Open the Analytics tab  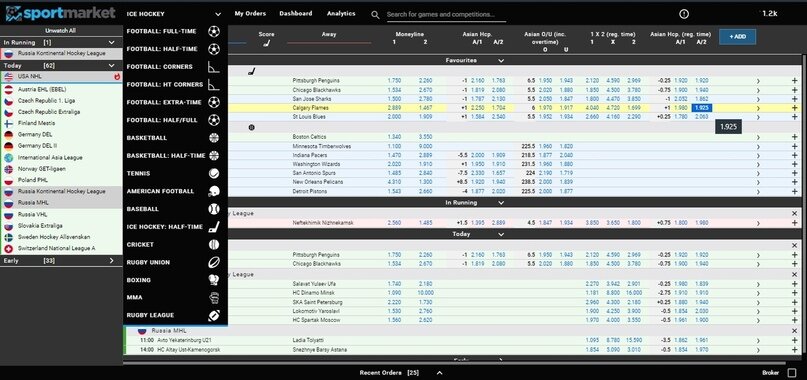(341, 14)
